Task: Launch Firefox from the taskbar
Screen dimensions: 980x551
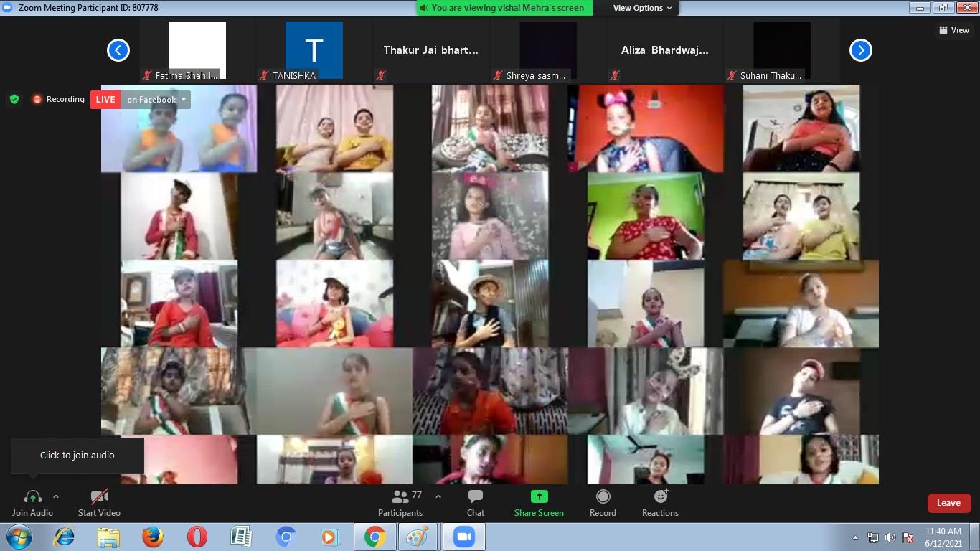Action: [x=152, y=537]
